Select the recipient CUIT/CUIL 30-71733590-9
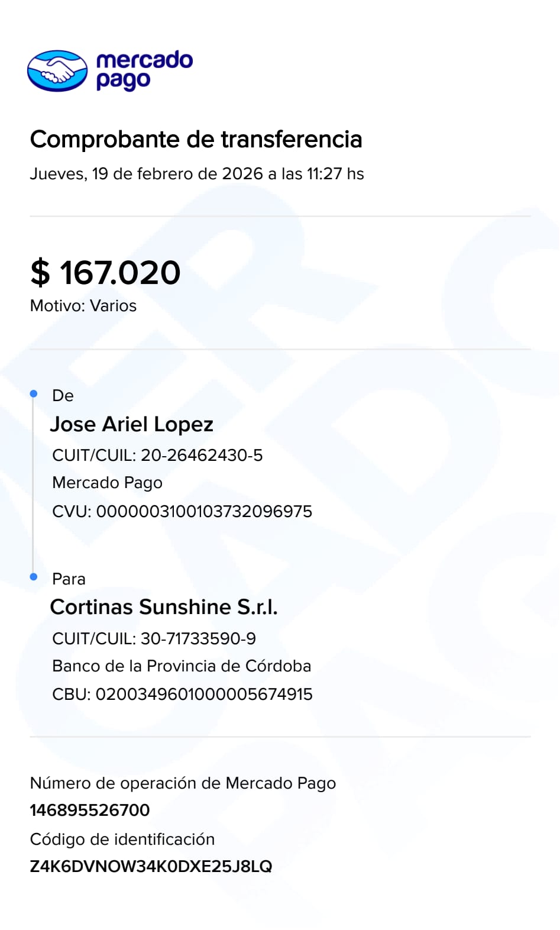Image resolution: width=560 pixels, height=930 pixels. coord(154,638)
